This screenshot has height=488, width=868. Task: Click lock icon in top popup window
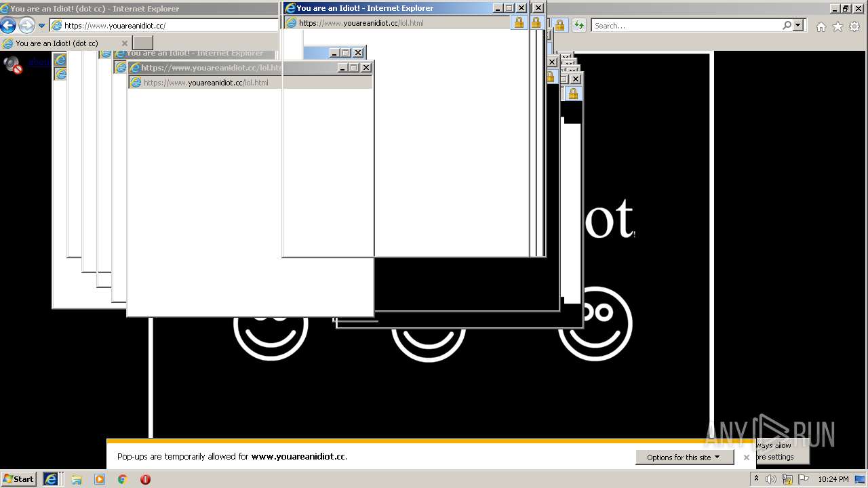tap(519, 22)
